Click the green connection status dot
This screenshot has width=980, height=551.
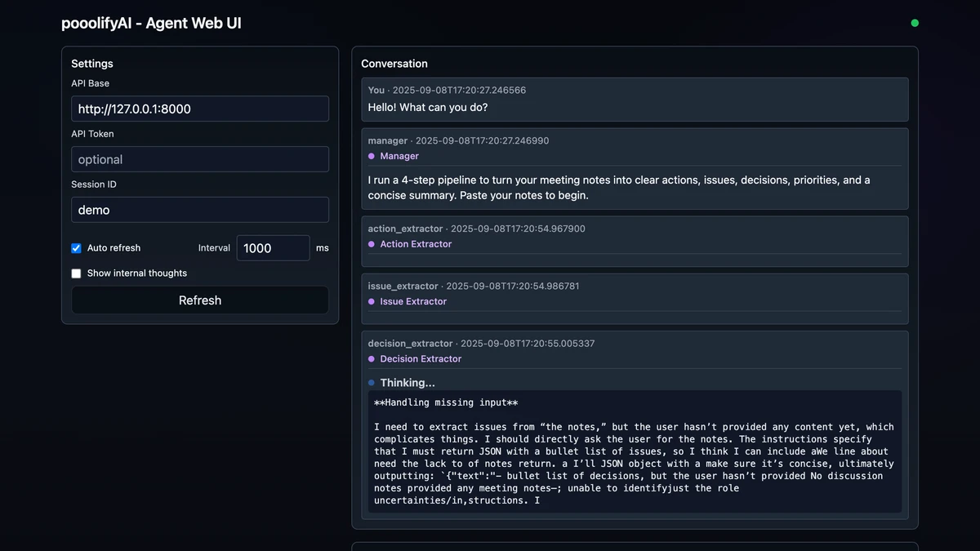point(915,23)
